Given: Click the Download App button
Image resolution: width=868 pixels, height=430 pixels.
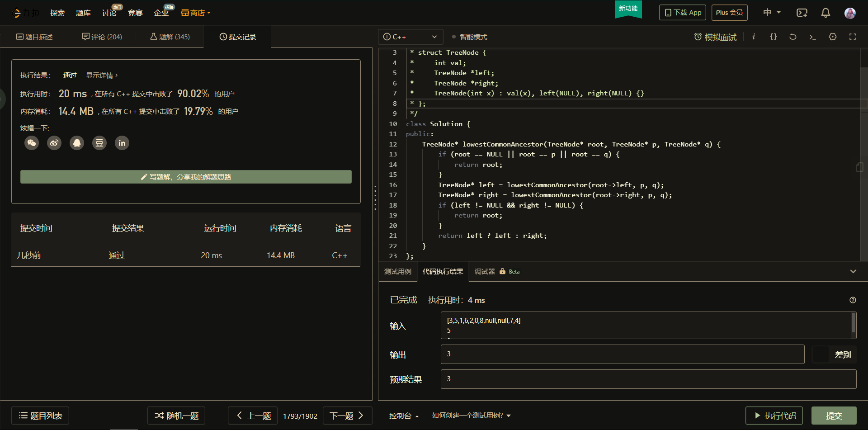Looking at the screenshot, I should 683,13.
